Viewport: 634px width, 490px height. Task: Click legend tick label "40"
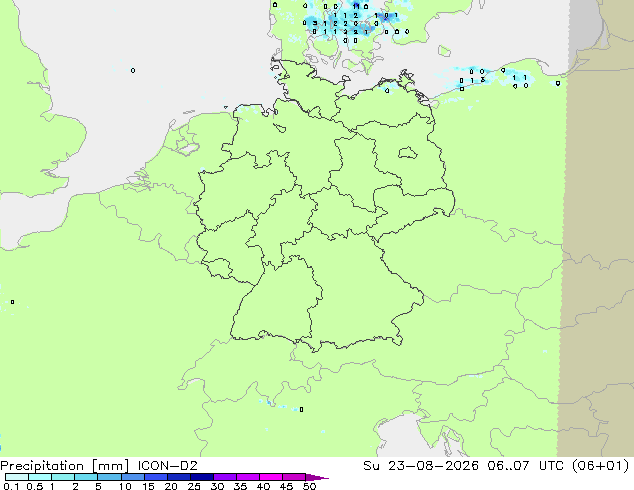coord(263,486)
